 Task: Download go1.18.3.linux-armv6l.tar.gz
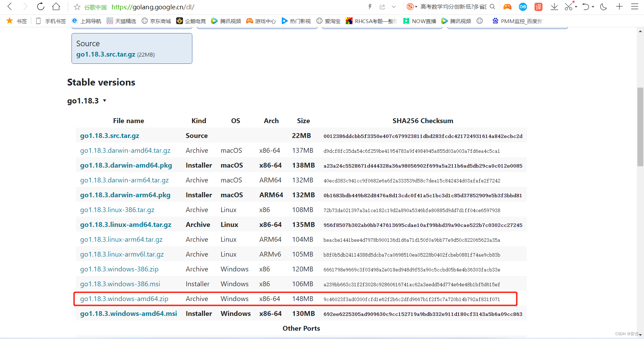click(x=122, y=255)
